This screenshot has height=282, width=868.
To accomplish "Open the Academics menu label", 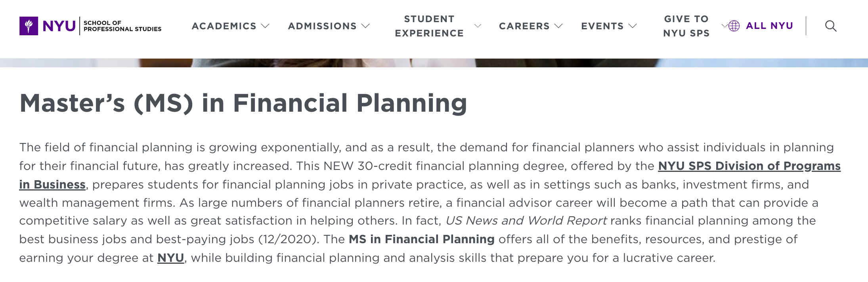I will click(x=224, y=26).
